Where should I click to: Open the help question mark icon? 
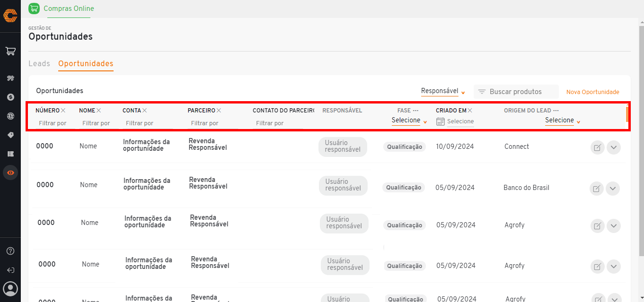[10, 251]
